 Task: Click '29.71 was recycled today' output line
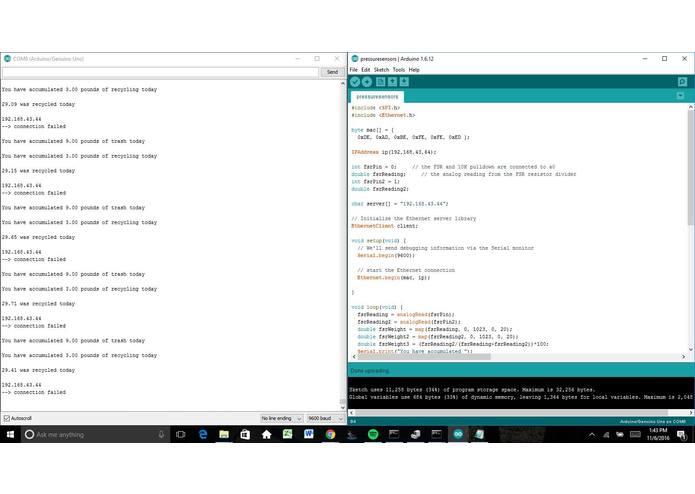coord(39,303)
